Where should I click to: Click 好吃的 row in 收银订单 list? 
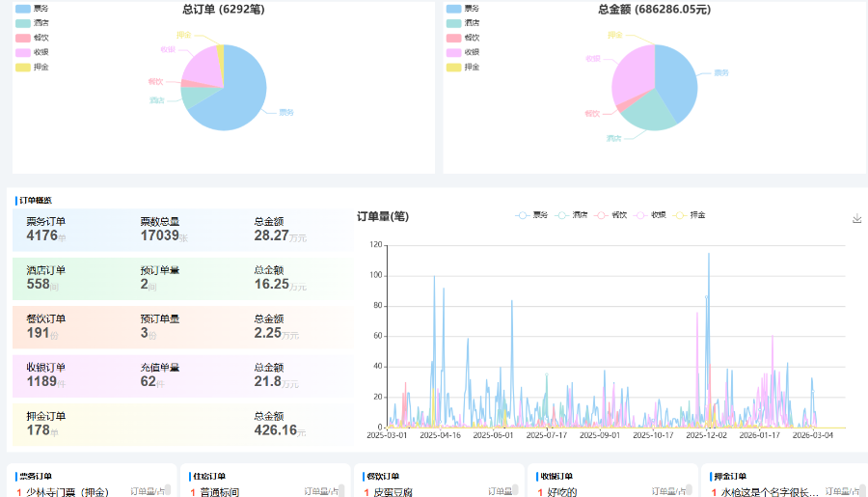point(611,491)
